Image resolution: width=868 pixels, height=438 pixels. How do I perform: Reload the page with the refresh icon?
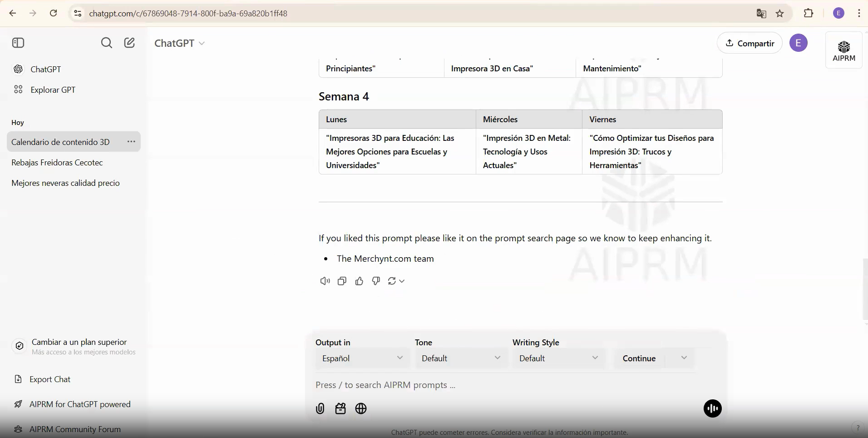(x=54, y=13)
